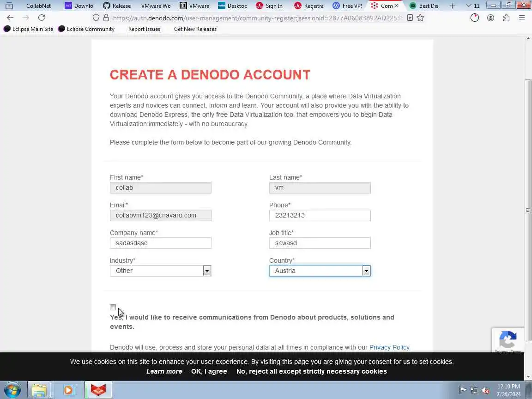
Task: Open the Report Issues bookmark
Action: 144,29
